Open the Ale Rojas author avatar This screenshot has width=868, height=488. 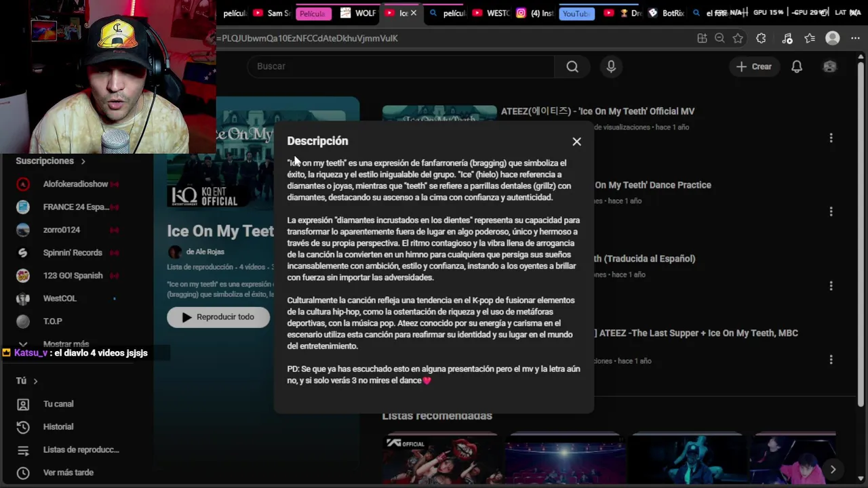(175, 252)
